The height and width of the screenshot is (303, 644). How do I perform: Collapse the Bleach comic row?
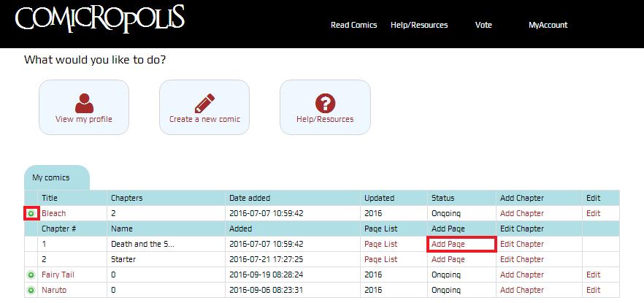[31, 213]
